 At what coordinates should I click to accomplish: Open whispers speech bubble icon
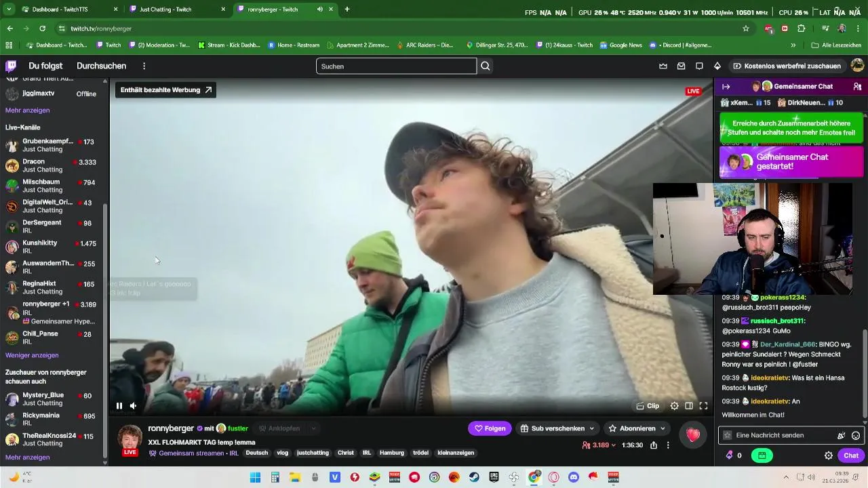pyautogui.click(x=699, y=66)
